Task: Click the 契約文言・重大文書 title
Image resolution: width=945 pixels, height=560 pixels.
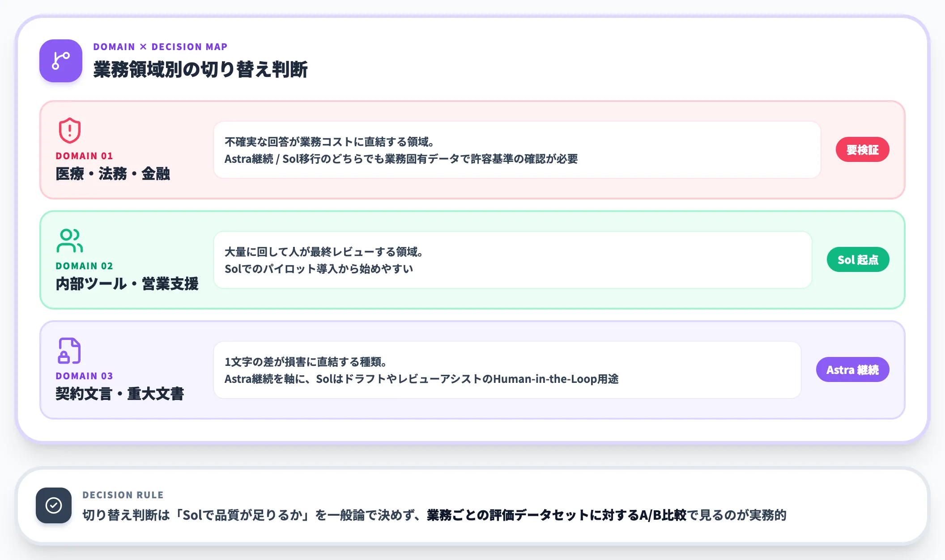Action: [120, 394]
